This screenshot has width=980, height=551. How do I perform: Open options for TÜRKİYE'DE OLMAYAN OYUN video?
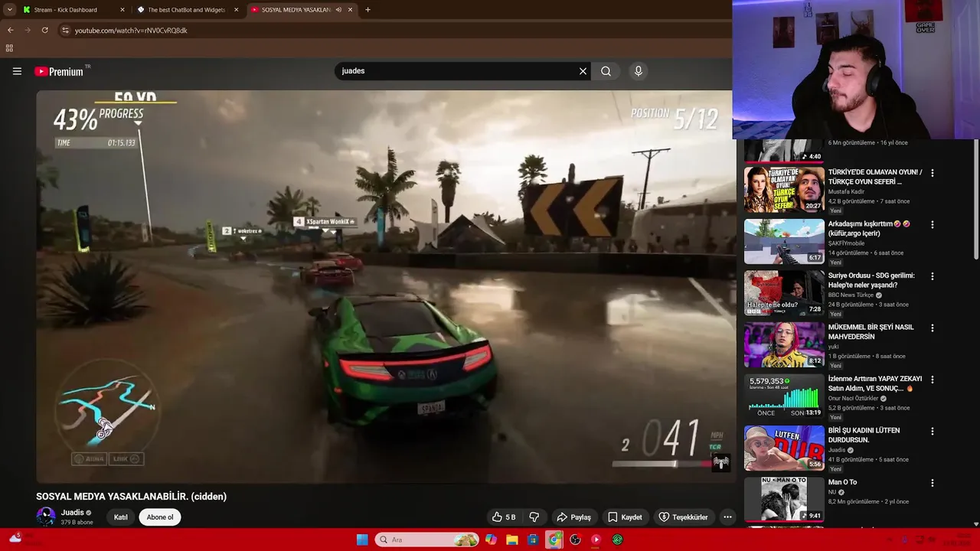point(932,173)
